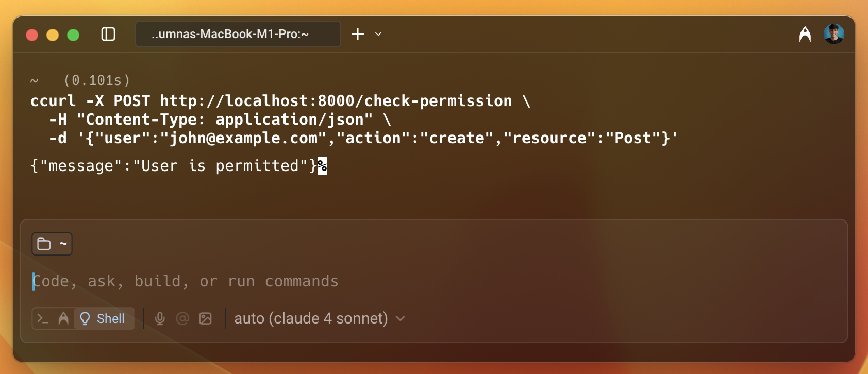
Task: Expand the new tab options chevron
Action: click(x=378, y=34)
